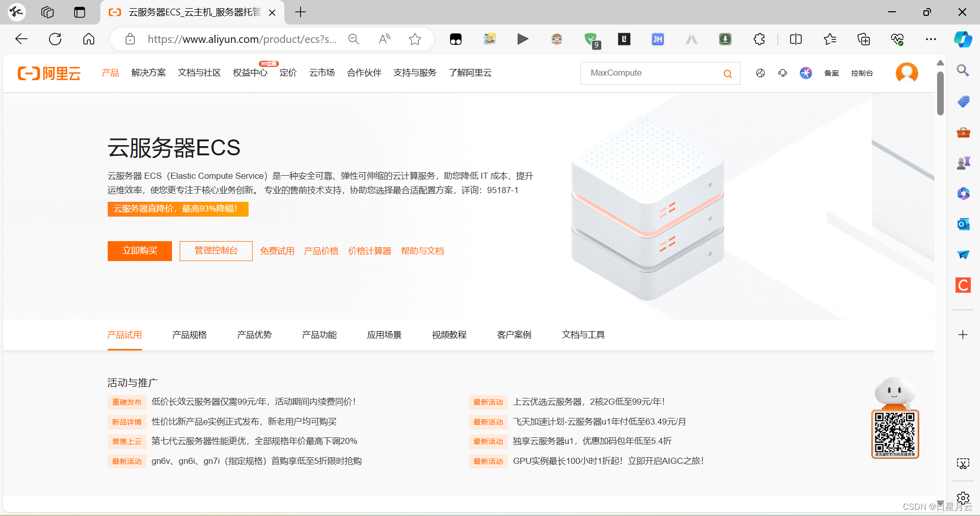
Task: Open the sidebar tools briefcase
Action: (x=963, y=132)
